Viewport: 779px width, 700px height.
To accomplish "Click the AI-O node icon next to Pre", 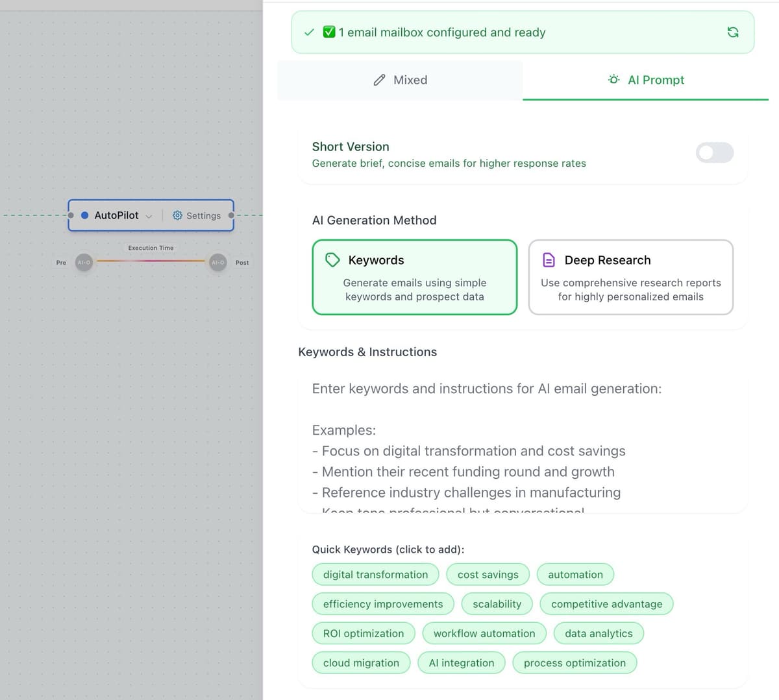I will point(84,262).
